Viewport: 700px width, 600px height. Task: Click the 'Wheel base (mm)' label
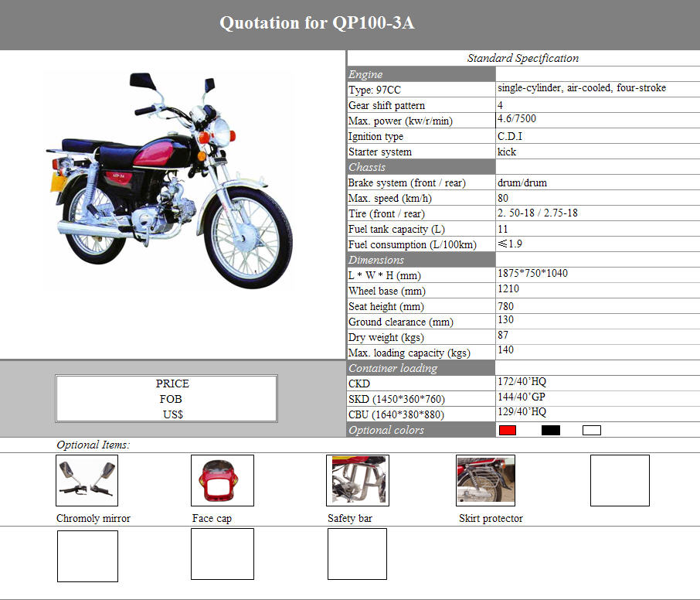387,291
